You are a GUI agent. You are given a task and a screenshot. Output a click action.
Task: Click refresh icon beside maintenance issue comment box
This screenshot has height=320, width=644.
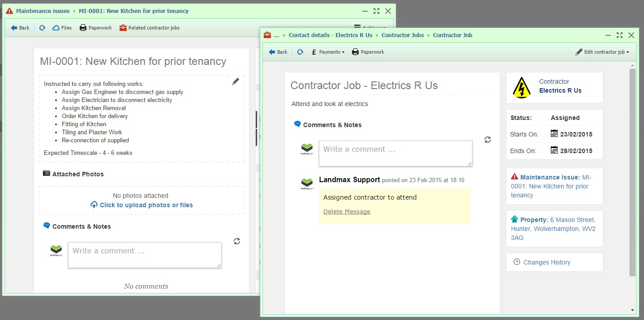click(237, 241)
